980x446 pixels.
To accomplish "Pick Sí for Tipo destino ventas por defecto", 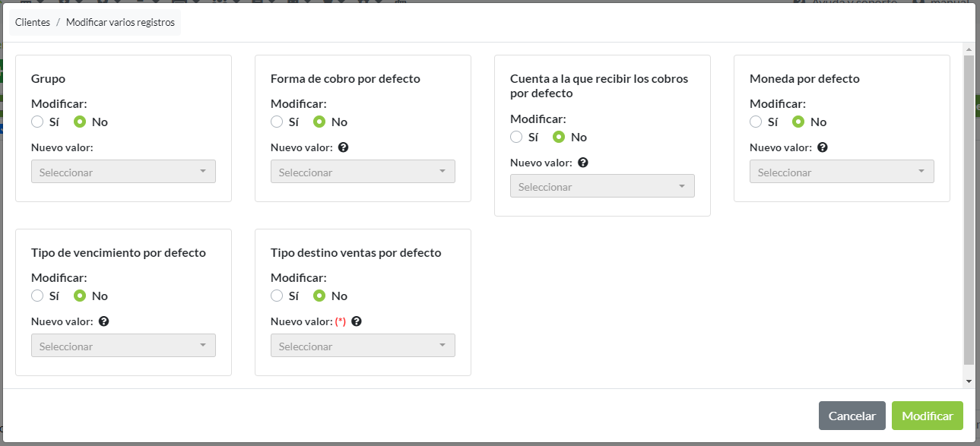I will pyautogui.click(x=277, y=296).
